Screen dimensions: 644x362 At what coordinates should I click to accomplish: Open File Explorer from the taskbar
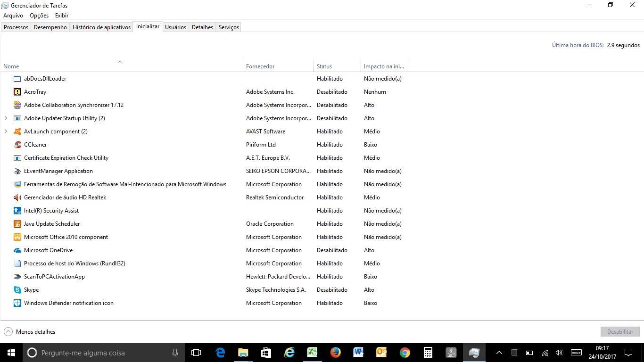click(243, 353)
